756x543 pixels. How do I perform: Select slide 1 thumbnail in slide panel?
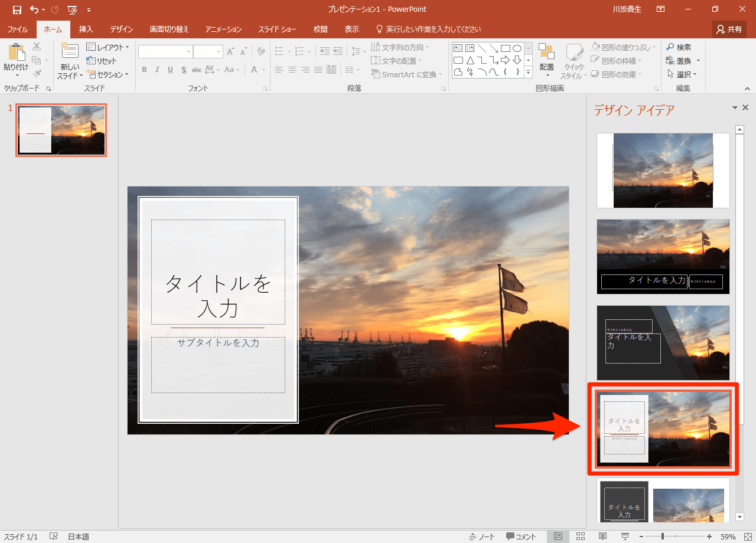61,130
